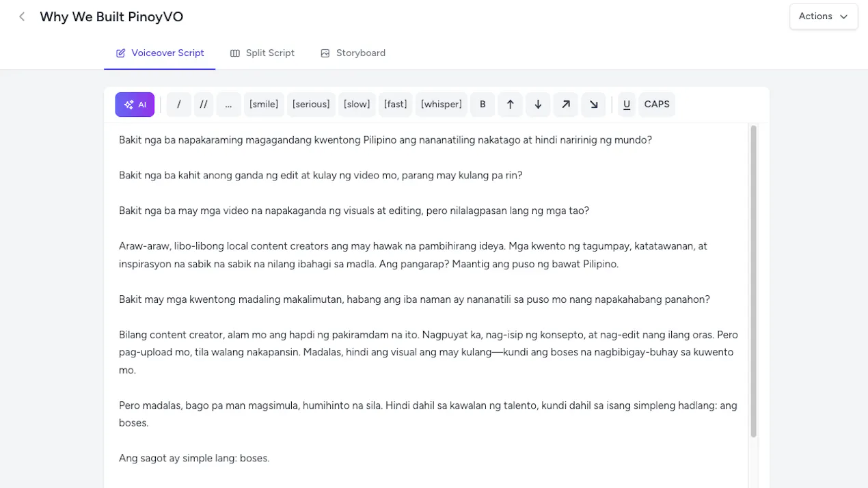Insert a short pause slash marker
Image resolution: width=868 pixels, height=488 pixels.
point(179,105)
